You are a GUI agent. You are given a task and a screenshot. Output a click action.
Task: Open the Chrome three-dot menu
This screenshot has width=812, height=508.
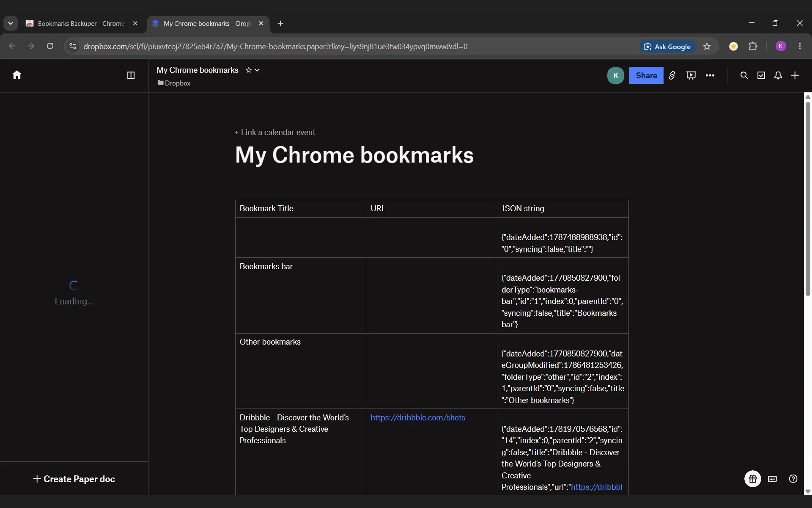pyautogui.click(x=800, y=46)
